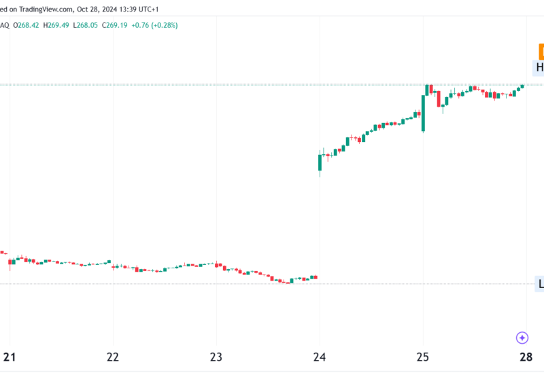Select the open value O268.42
The image size is (544, 392).
(26, 25)
